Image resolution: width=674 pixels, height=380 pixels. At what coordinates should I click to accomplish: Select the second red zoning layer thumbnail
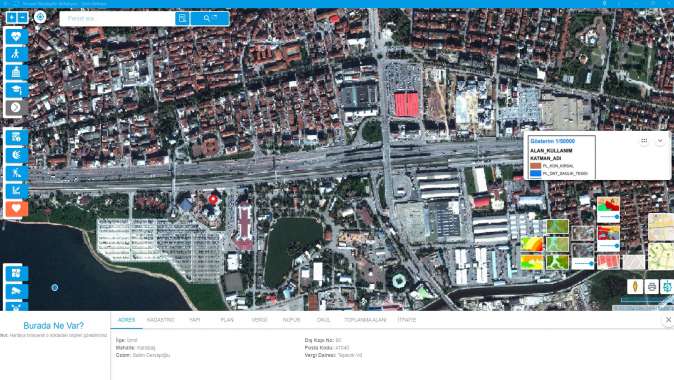pos(608,233)
